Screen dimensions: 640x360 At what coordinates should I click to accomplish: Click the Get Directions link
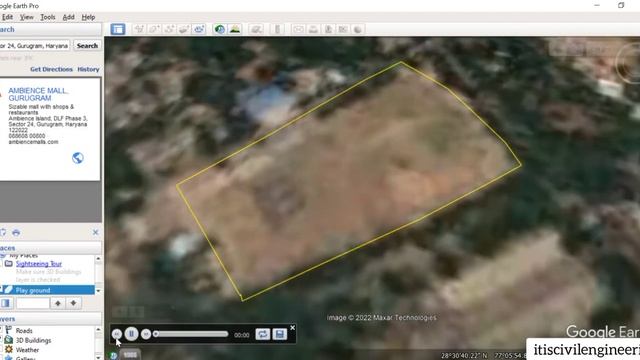[x=51, y=69]
